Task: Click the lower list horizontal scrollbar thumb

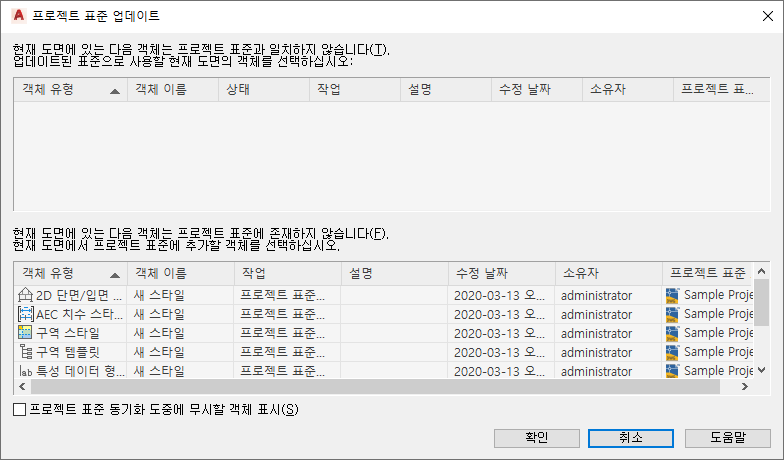Action: point(376,386)
